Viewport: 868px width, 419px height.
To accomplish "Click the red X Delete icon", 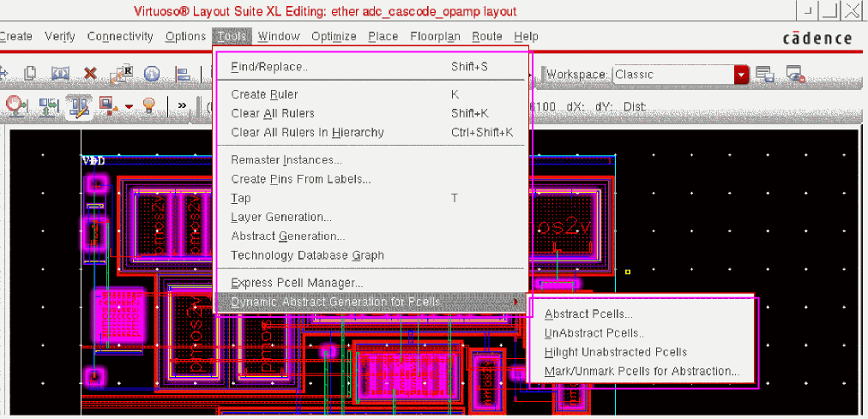I will pyautogui.click(x=90, y=74).
